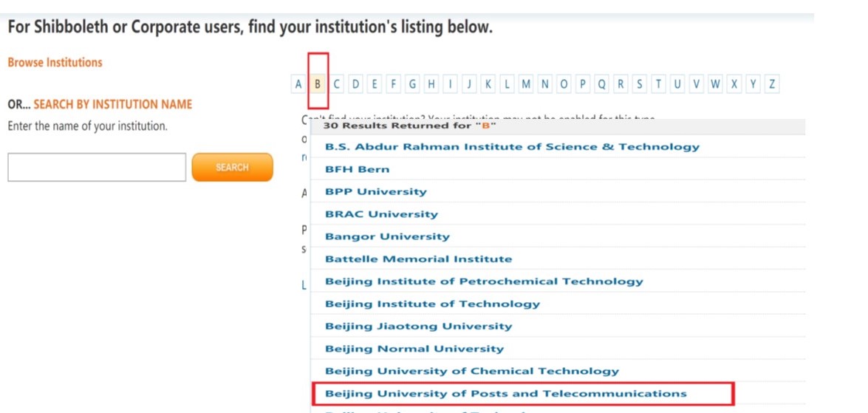Select Bangor University
This screenshot has height=413, width=868.
(387, 236)
